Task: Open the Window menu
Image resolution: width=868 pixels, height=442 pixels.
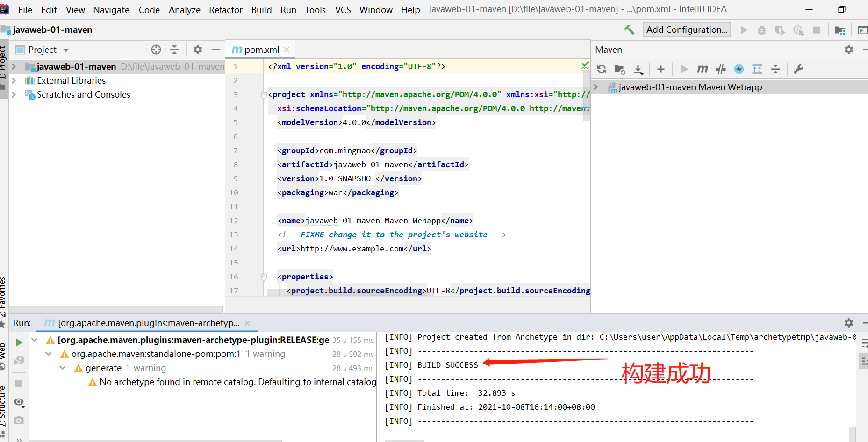Action: point(376,10)
